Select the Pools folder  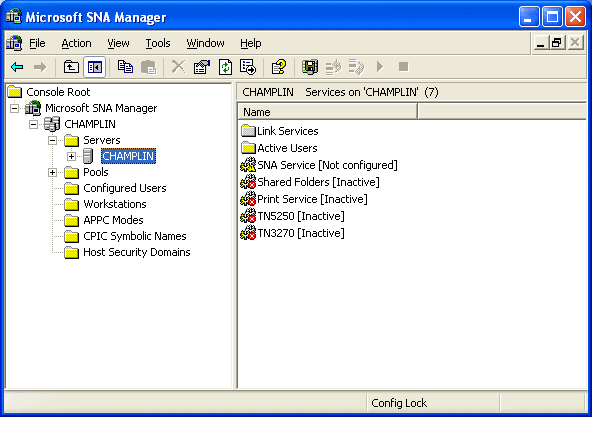(x=96, y=173)
